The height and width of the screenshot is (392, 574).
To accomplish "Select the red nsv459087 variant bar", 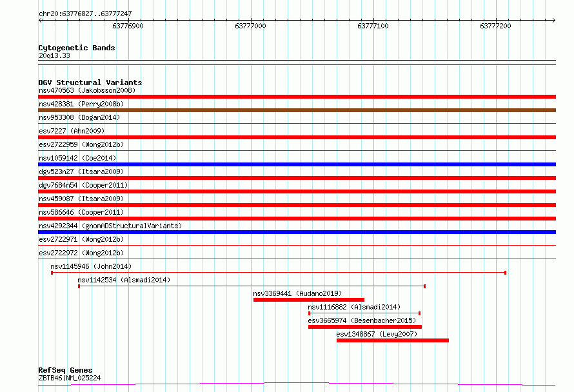I will (297, 205).
